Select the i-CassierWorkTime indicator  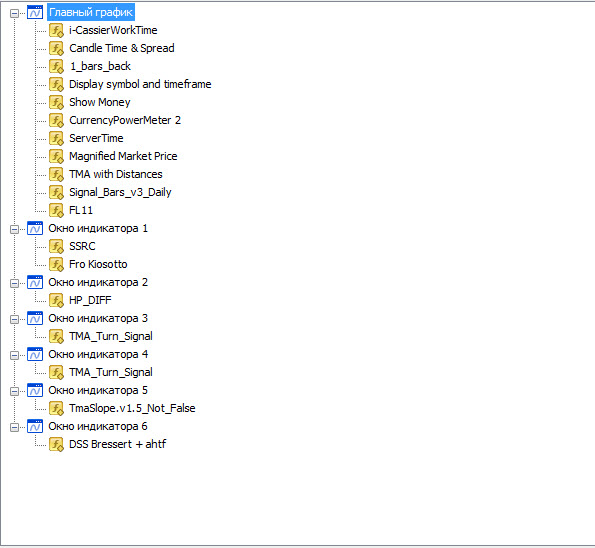pyautogui.click(x=113, y=30)
